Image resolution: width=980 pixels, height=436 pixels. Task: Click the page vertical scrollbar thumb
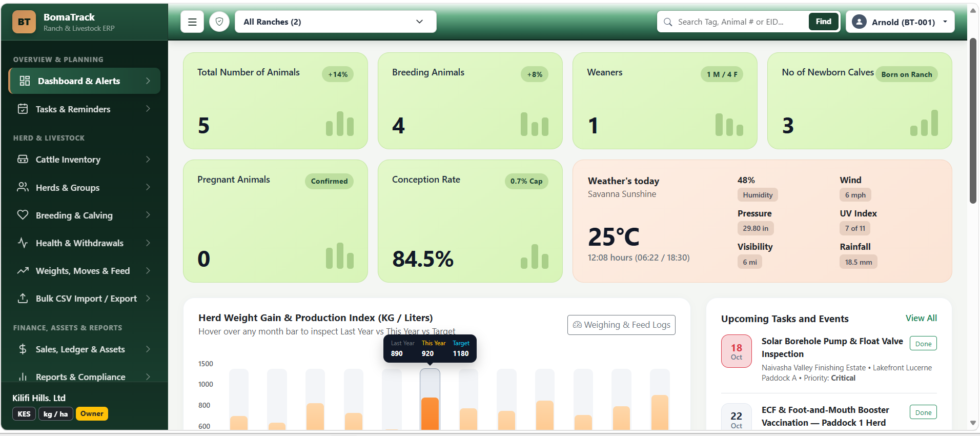click(973, 121)
